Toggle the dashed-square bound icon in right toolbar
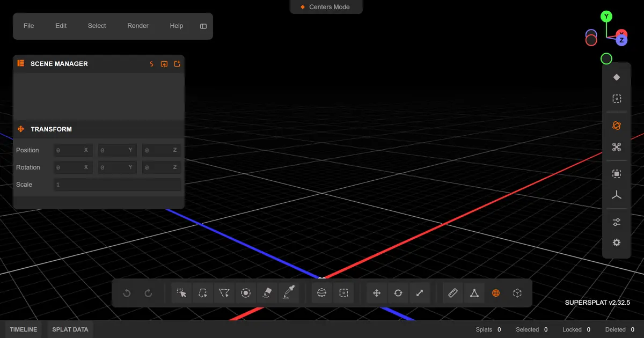Image resolution: width=644 pixels, height=338 pixels. pyautogui.click(x=617, y=99)
